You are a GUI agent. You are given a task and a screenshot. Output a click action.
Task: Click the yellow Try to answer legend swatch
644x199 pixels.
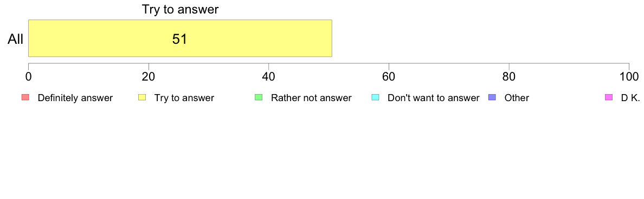141,97
